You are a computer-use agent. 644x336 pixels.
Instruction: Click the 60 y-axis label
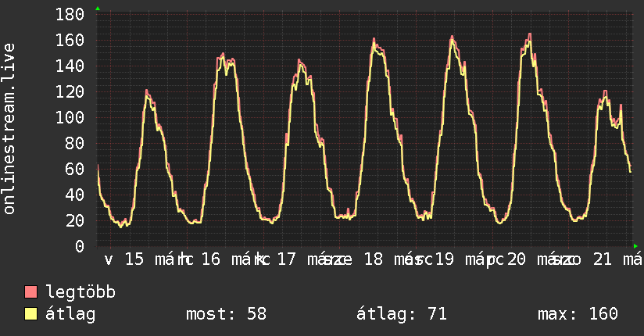coord(75,170)
